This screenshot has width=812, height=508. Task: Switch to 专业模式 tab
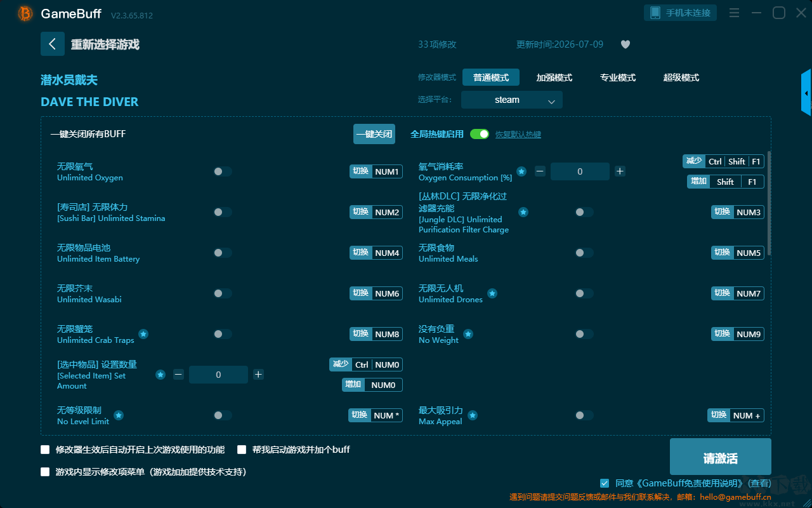pyautogui.click(x=618, y=77)
